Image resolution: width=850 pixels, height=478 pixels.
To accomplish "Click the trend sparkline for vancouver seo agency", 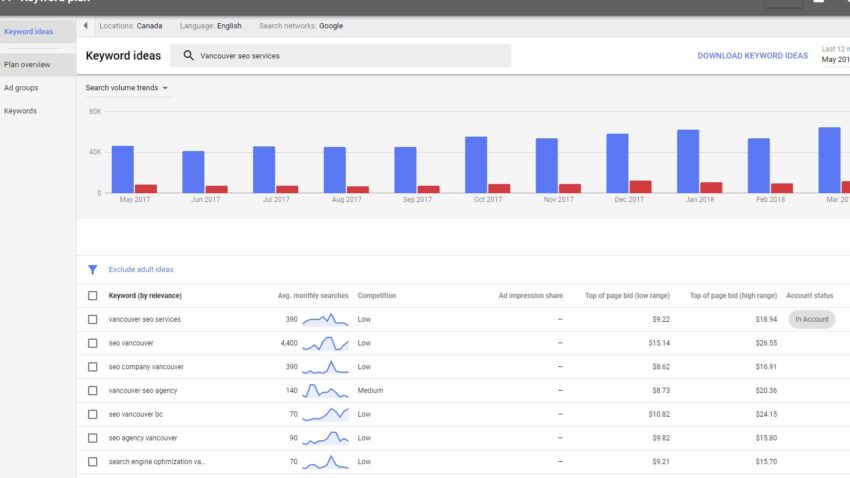I will pos(325,390).
